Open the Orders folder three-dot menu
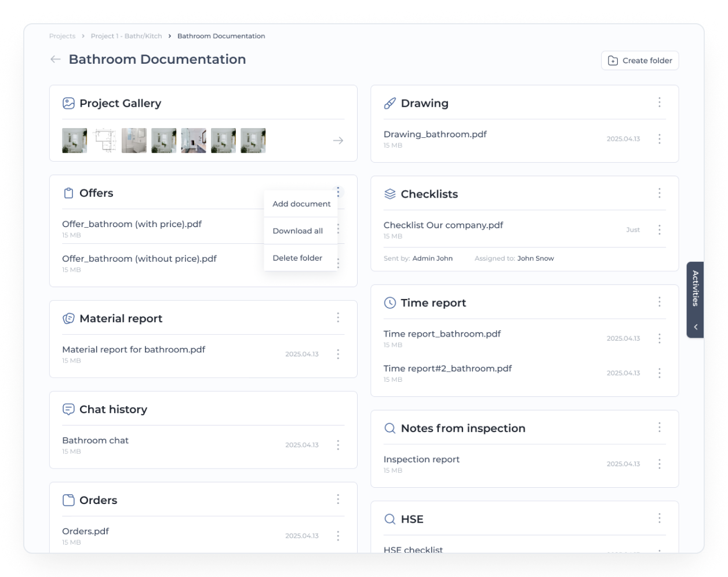 [x=338, y=499]
